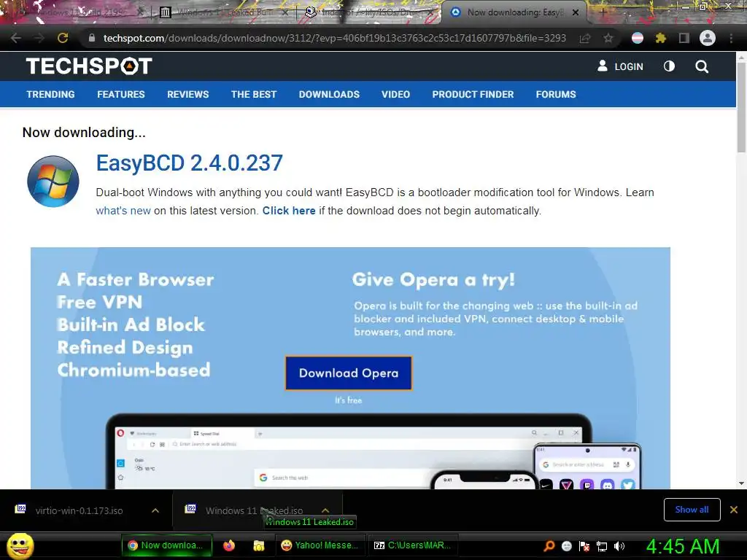Click the Action Center flag tray icon

[x=584, y=546]
